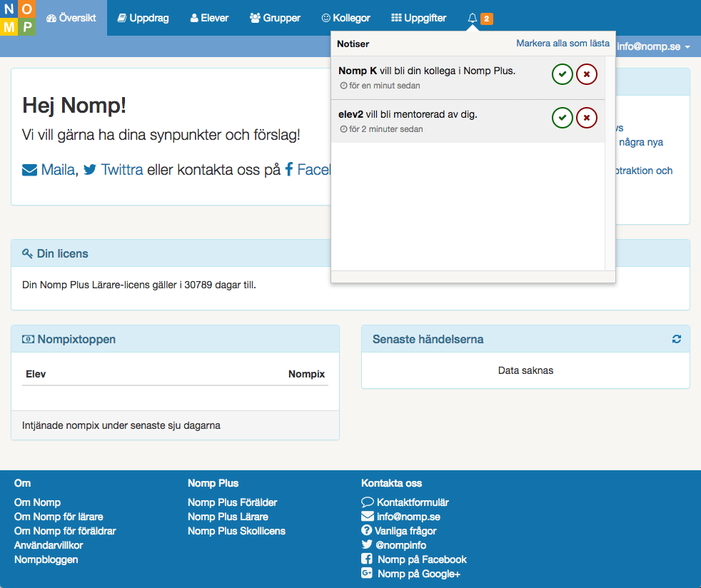Open the Uppdrag menu item

point(143,18)
